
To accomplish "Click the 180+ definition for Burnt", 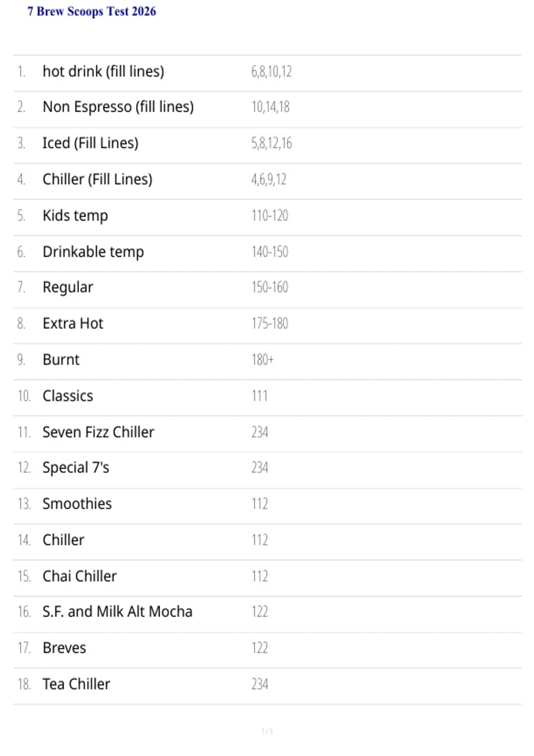I will pos(263,359).
